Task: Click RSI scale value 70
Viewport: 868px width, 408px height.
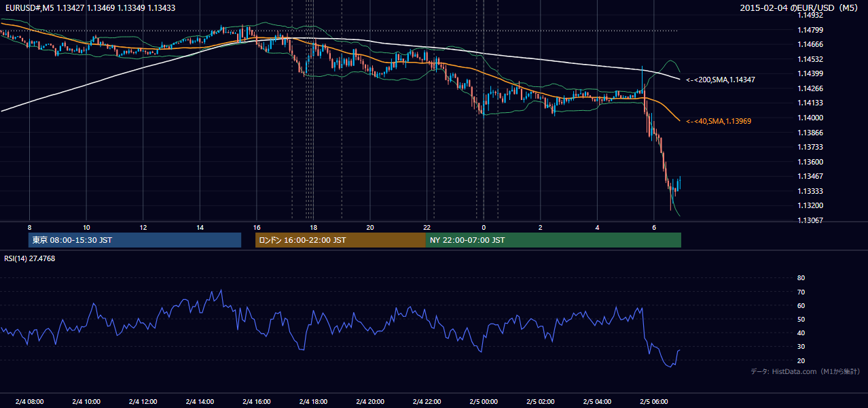Action: [x=801, y=292]
